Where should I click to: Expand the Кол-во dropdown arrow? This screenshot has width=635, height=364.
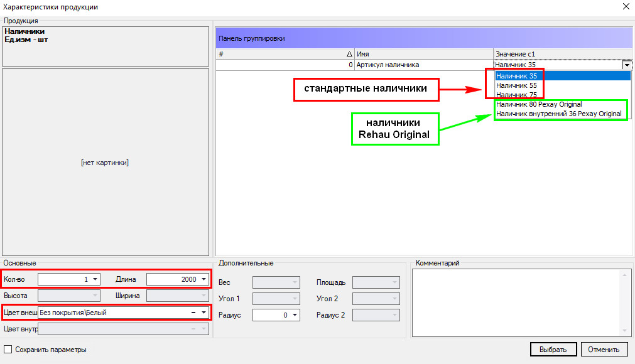point(95,279)
